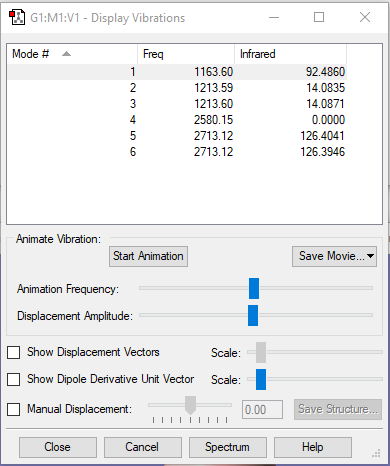Viewport: 390px width, 466px height.
Task: Tick the Manual Displacement checkbox
Action: point(14,409)
